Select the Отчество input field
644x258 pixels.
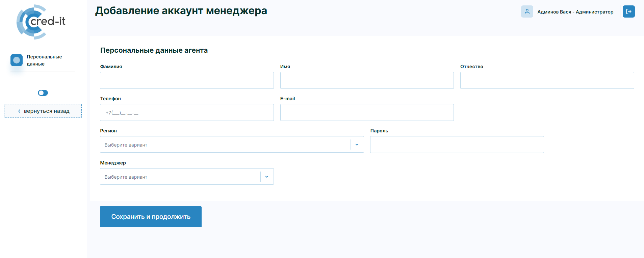tap(547, 80)
